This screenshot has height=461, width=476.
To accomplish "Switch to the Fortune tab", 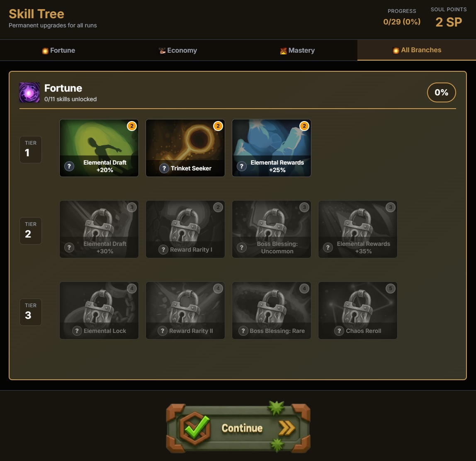I will point(58,51).
